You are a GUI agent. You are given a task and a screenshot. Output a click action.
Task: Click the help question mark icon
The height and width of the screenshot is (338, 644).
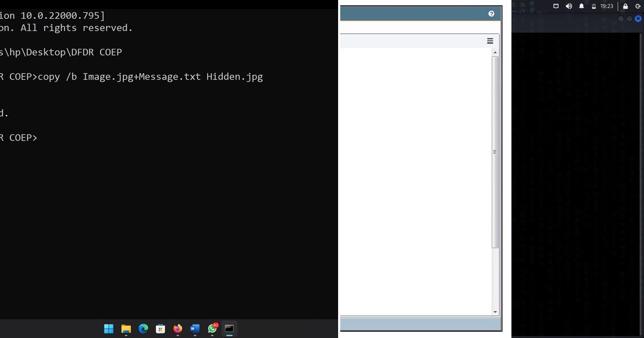(x=492, y=13)
